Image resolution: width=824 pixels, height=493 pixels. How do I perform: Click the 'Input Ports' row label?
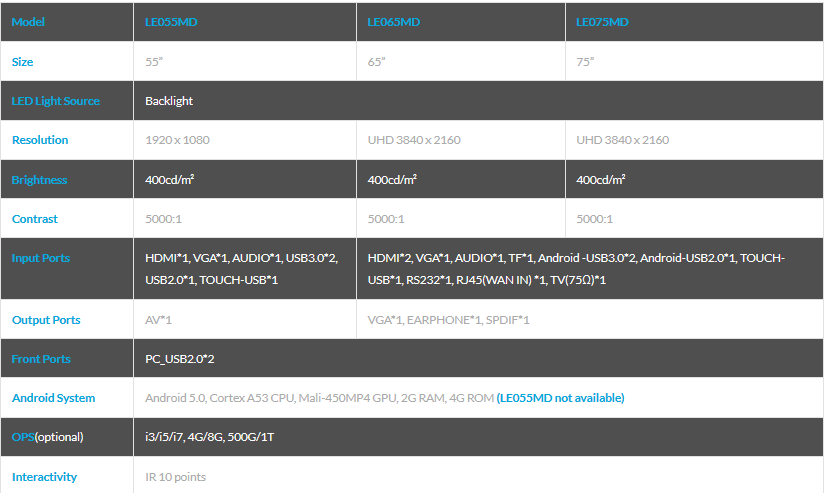(x=40, y=258)
